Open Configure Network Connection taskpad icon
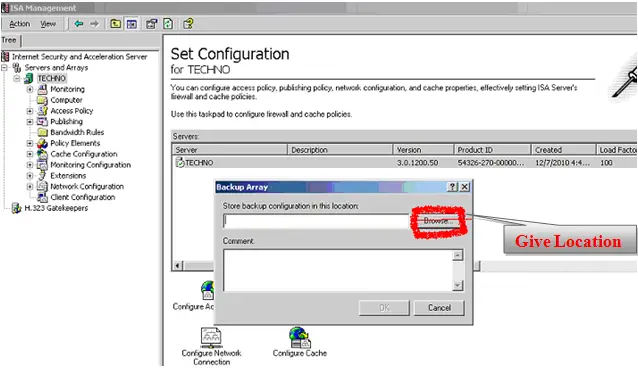This screenshot has height=375, width=638. pos(211,338)
